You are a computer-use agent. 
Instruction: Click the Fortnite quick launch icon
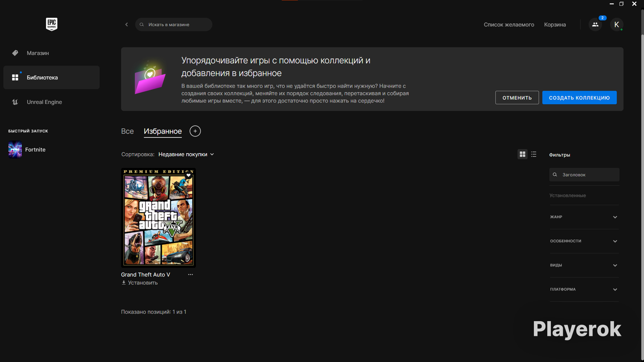point(15,150)
